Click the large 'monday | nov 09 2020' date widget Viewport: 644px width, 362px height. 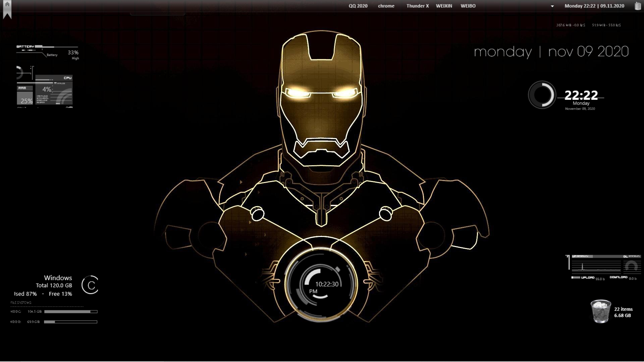(x=551, y=52)
